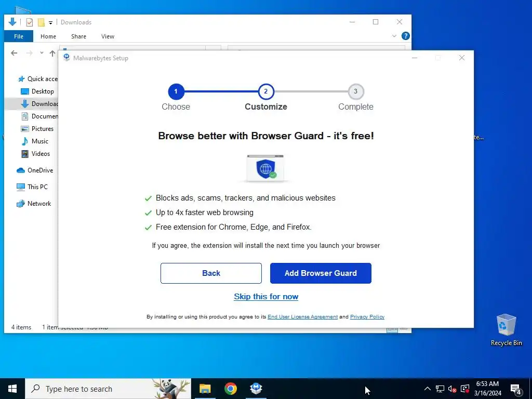This screenshot has width=532, height=399.
Task: Open recent locations dropdown in Explorer
Action: 42,53
